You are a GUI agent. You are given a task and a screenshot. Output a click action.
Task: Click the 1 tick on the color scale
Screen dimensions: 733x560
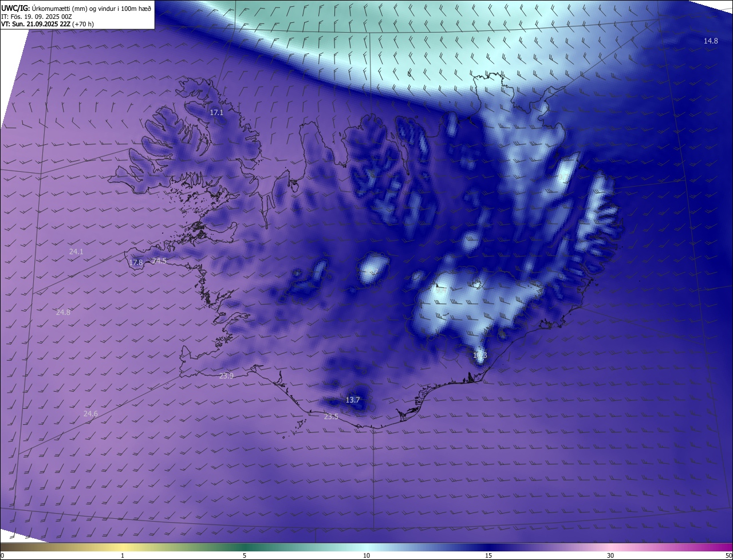(123, 555)
